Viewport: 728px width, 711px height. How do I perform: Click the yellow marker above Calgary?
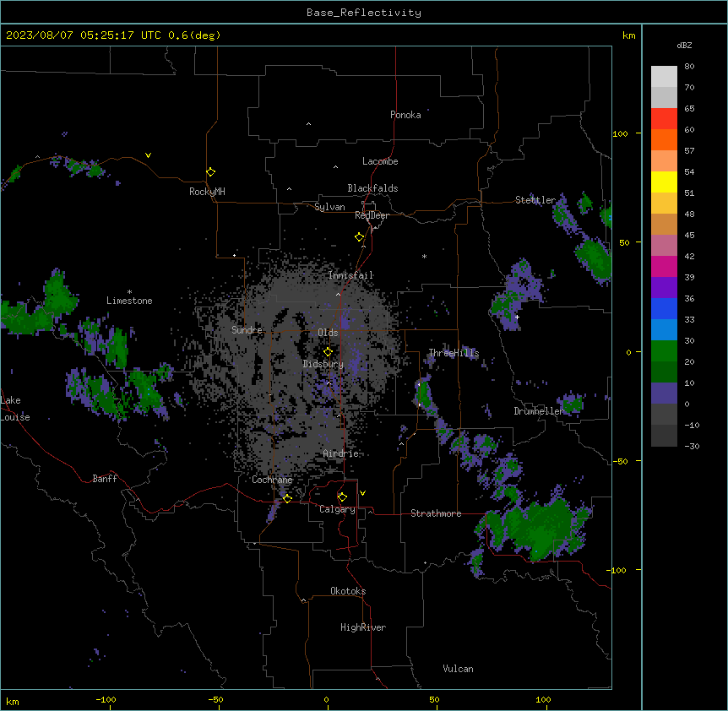click(x=342, y=497)
